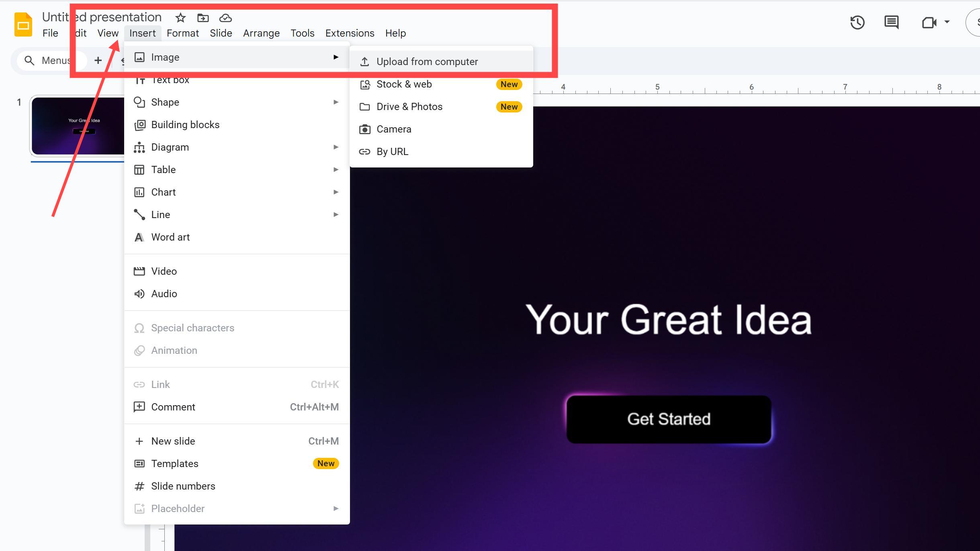Image resolution: width=980 pixels, height=551 pixels.
Task: Click the Building blocks icon
Action: pyautogui.click(x=139, y=125)
